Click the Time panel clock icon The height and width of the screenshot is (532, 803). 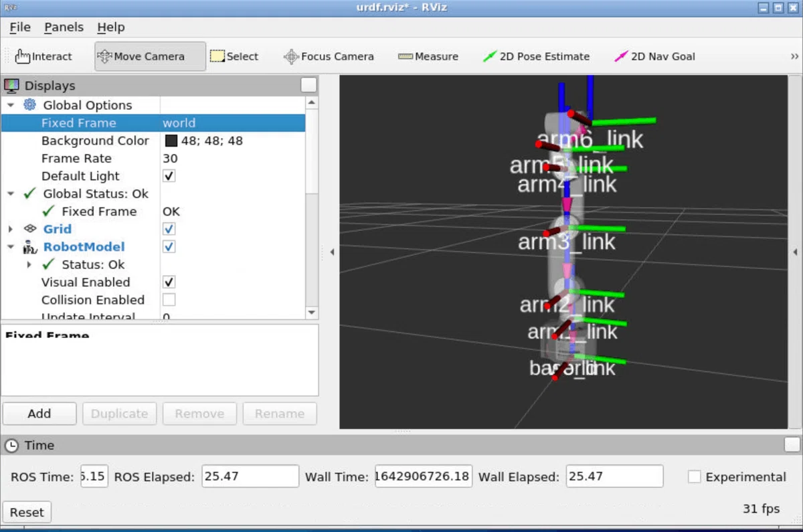(11, 446)
